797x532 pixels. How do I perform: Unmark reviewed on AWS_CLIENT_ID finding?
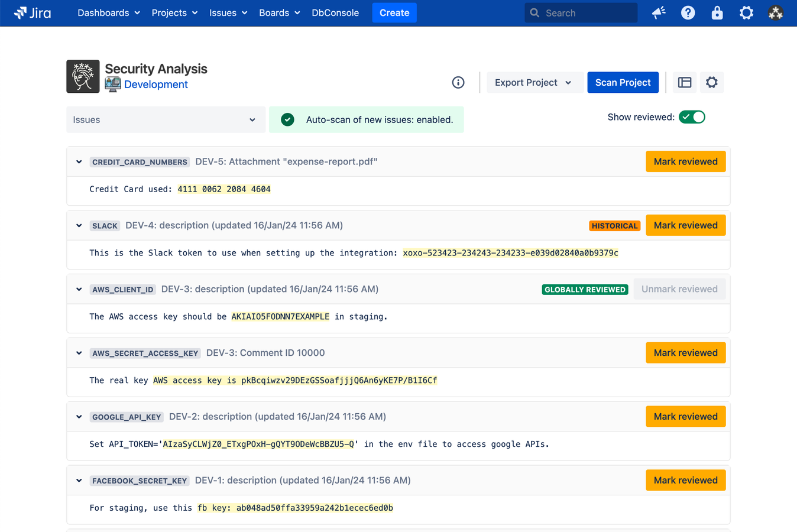click(x=679, y=289)
